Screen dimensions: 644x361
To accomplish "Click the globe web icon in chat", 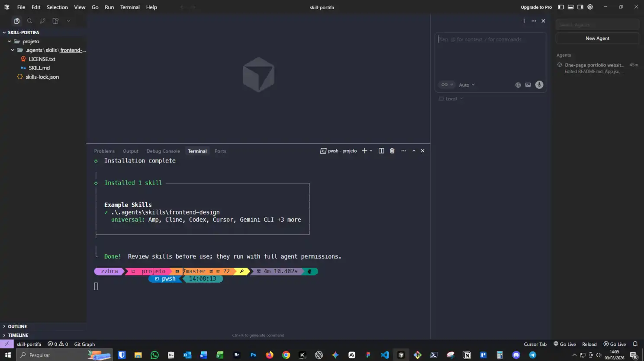I will coord(518,85).
